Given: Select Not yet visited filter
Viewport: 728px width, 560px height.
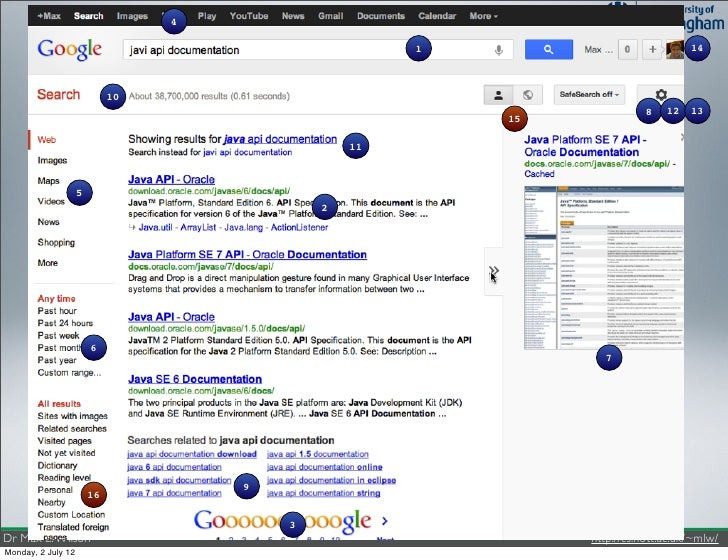Looking at the screenshot, I should [x=66, y=453].
